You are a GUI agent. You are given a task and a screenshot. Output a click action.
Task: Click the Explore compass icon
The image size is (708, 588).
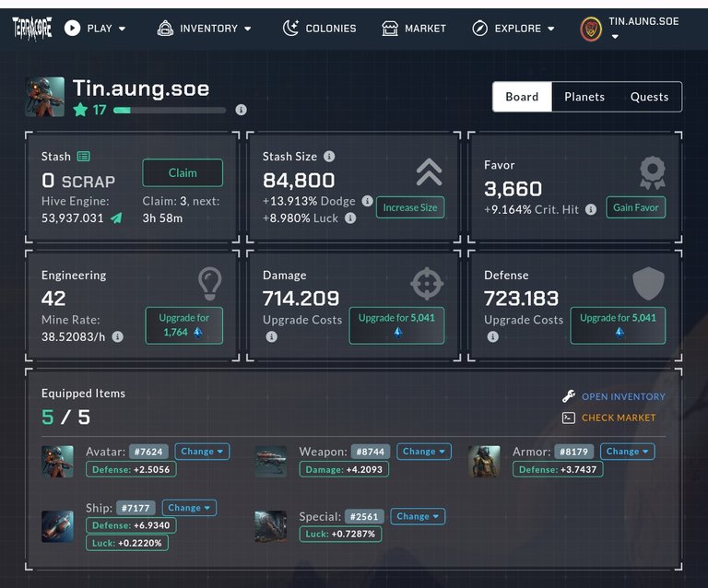tap(479, 28)
